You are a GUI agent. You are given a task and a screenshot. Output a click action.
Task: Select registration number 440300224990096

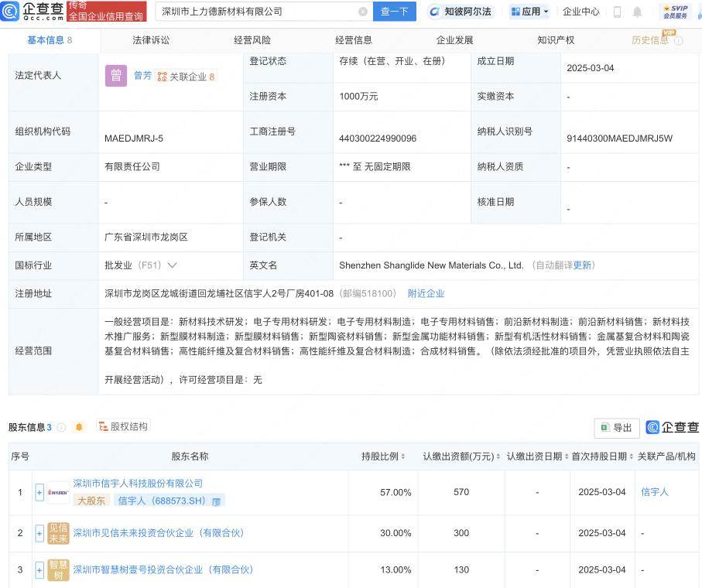click(x=378, y=138)
